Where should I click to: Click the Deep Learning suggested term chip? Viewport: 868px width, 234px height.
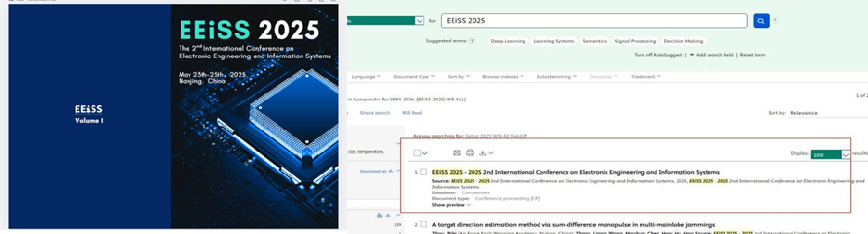coord(508,41)
